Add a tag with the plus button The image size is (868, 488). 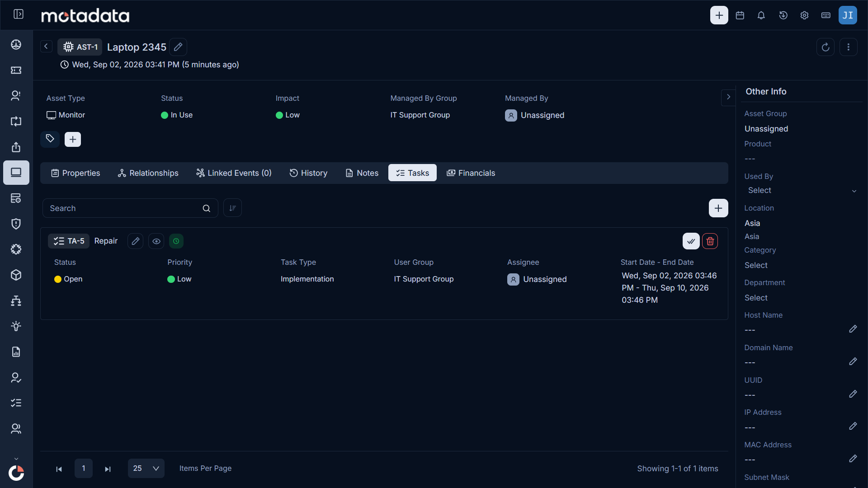73,139
